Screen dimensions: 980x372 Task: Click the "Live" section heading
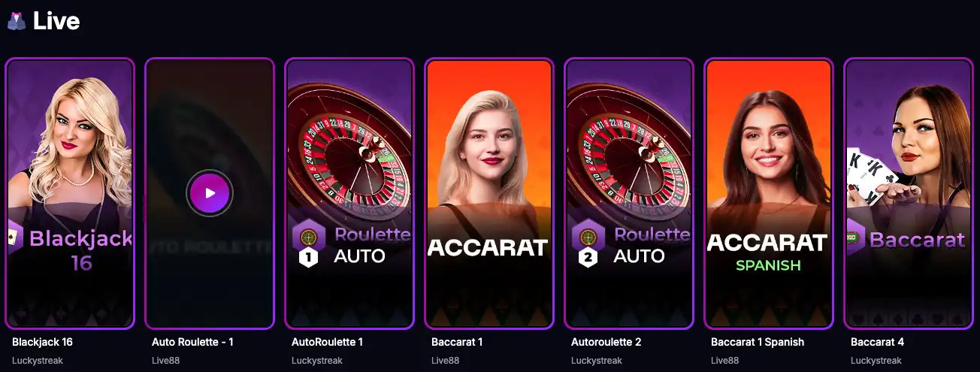click(56, 21)
